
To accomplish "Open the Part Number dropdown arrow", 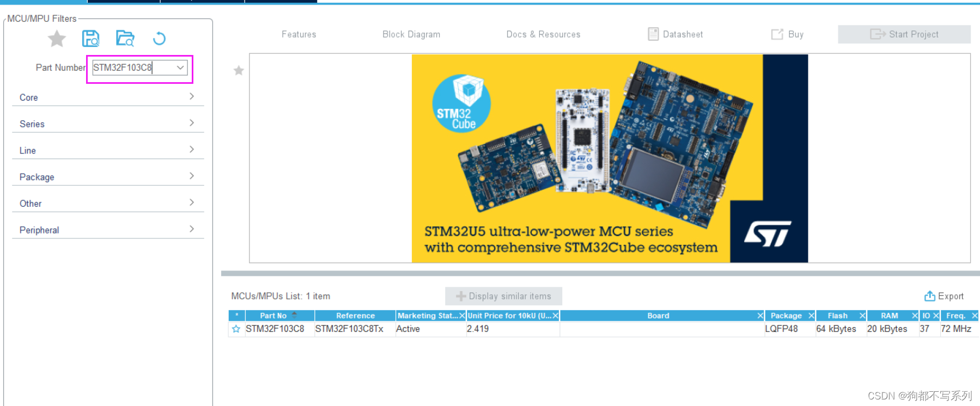I will tap(180, 67).
